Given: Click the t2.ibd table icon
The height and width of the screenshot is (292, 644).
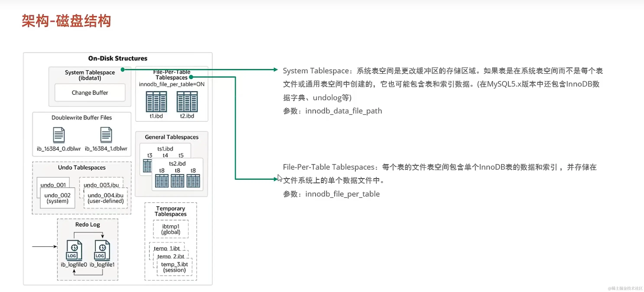Looking at the screenshot, I should pos(187,102).
